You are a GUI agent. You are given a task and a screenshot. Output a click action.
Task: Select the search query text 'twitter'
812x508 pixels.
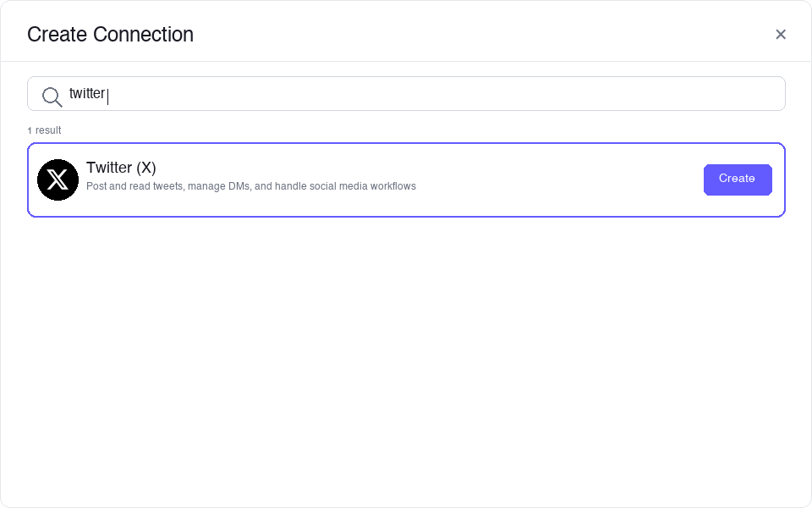(x=86, y=93)
